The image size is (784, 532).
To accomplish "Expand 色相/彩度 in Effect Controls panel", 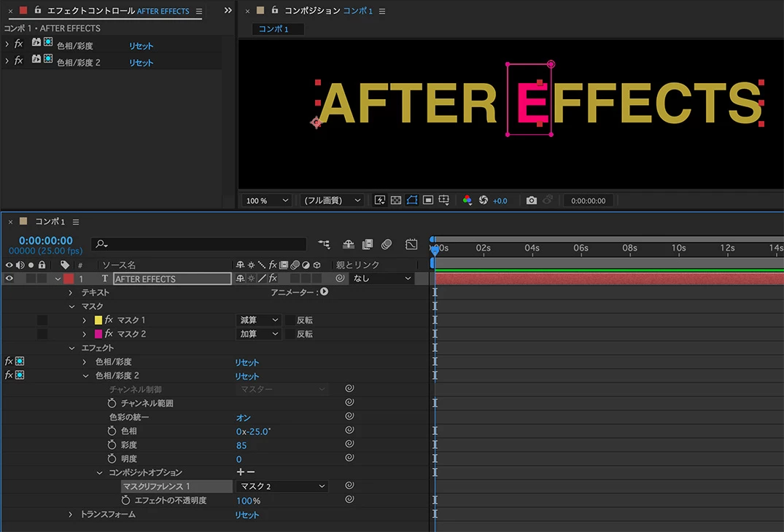I will 7,44.
